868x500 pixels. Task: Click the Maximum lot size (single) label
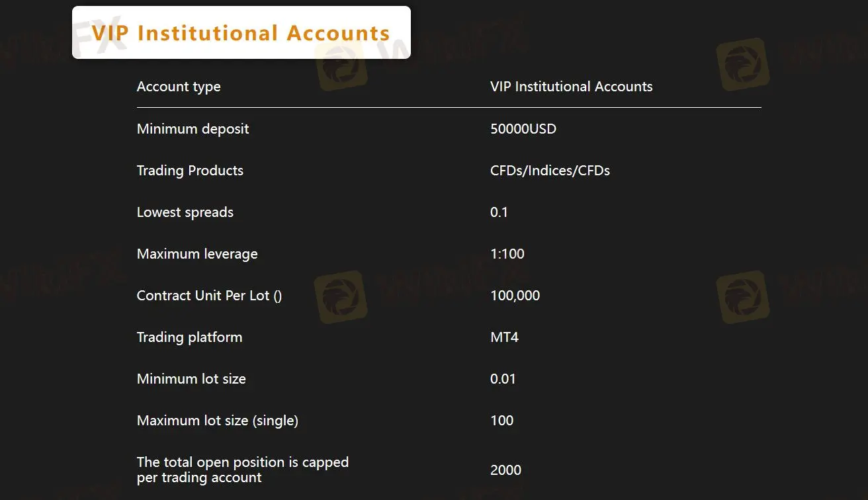(x=217, y=420)
